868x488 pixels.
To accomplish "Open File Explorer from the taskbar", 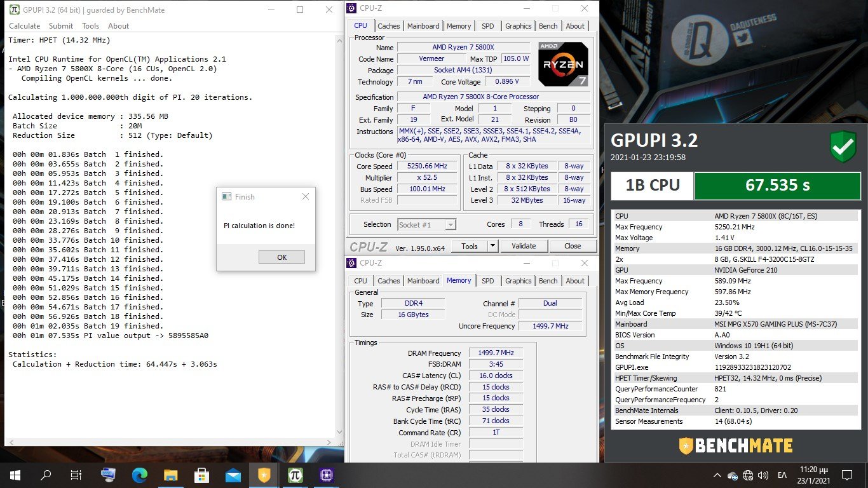I will click(x=170, y=475).
